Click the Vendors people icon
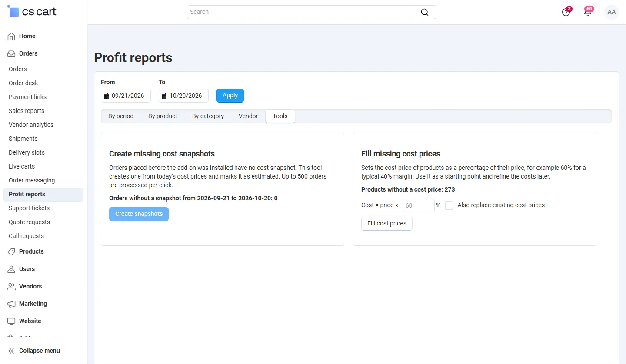 click(11, 287)
